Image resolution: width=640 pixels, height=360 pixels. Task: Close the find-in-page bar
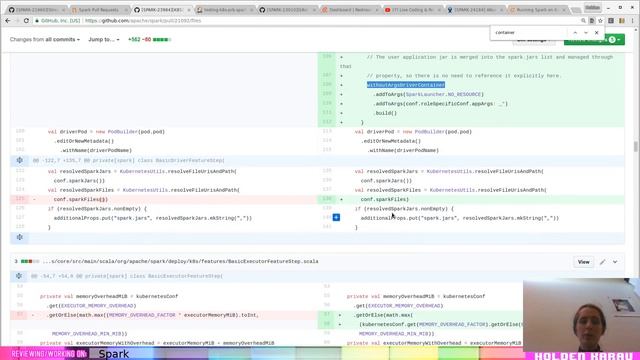(597, 32)
